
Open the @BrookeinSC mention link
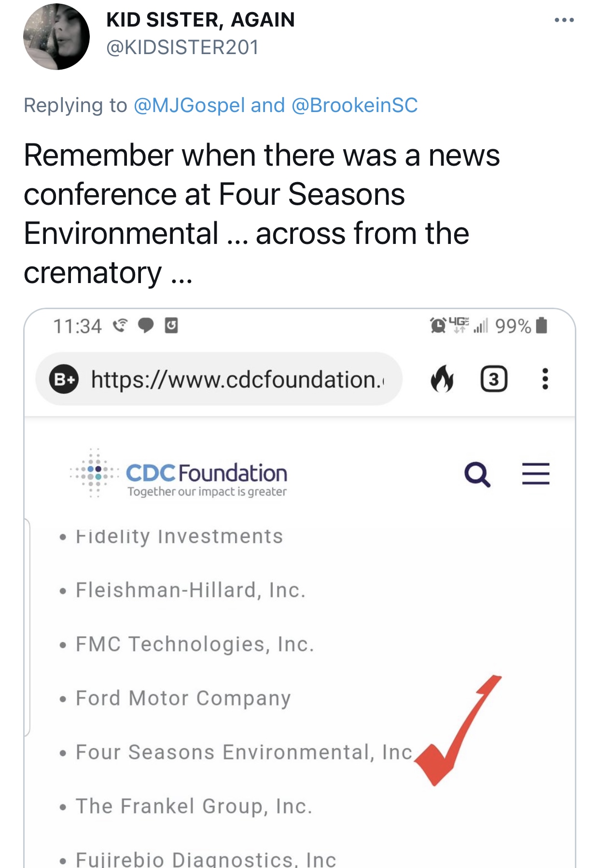tap(355, 105)
